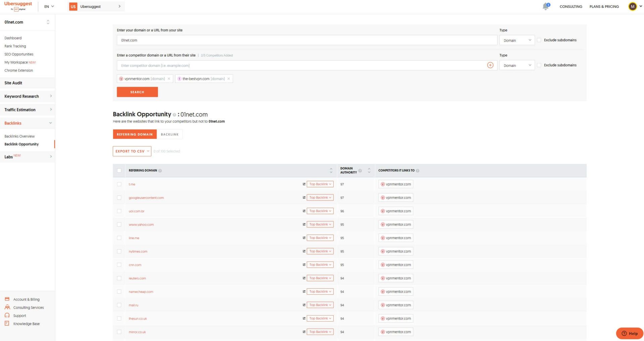This screenshot has width=644, height=341.
Task: Open external link icon for mail.ru
Action: [304, 305]
